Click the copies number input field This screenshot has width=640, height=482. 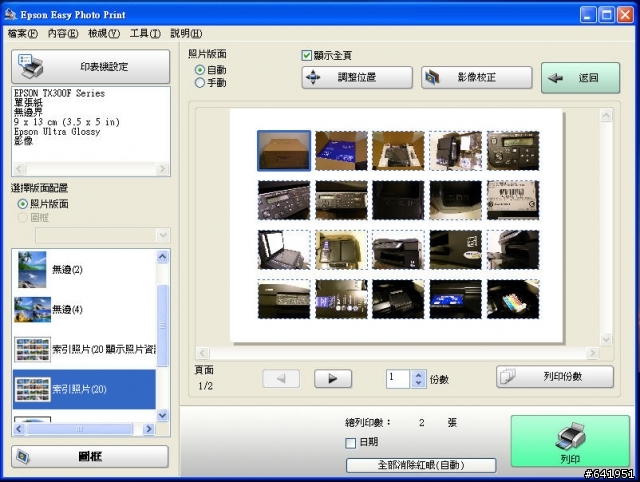[x=398, y=379]
